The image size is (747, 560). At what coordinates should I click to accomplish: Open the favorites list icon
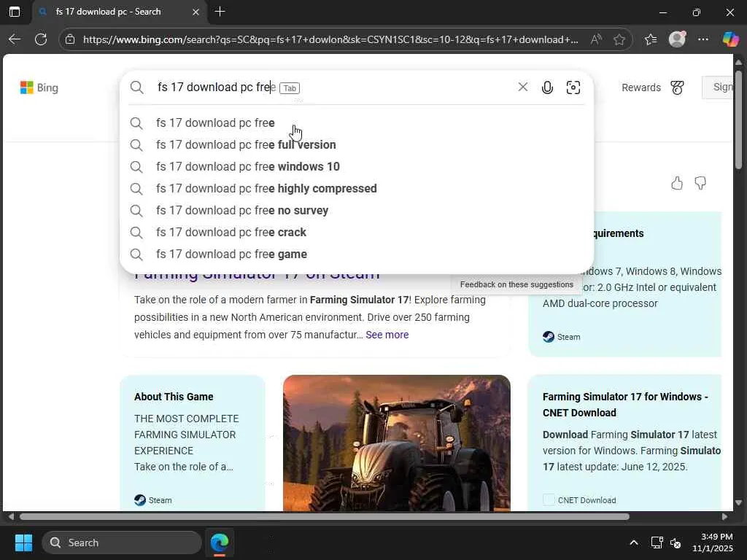(x=651, y=39)
